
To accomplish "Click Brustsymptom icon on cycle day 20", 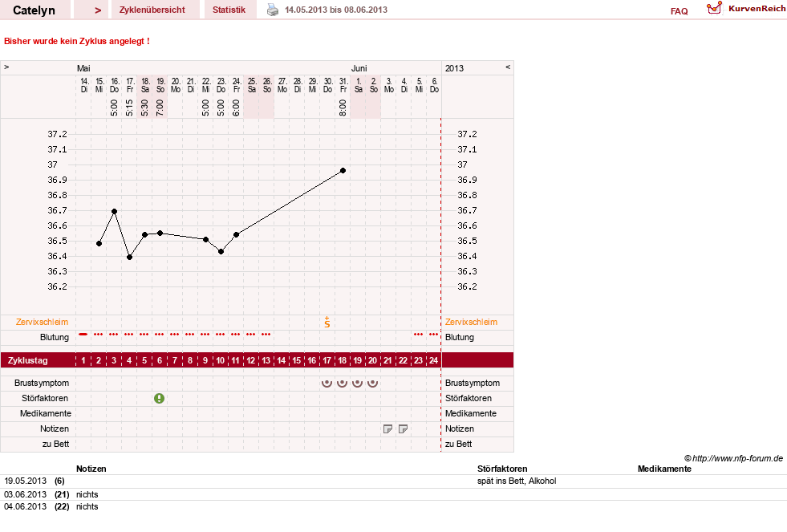I will (372, 383).
